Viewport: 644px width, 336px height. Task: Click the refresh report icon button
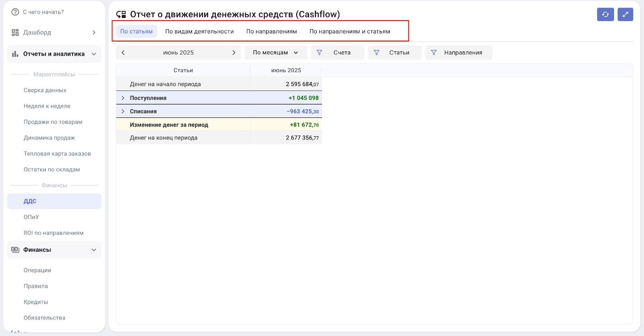pos(605,14)
